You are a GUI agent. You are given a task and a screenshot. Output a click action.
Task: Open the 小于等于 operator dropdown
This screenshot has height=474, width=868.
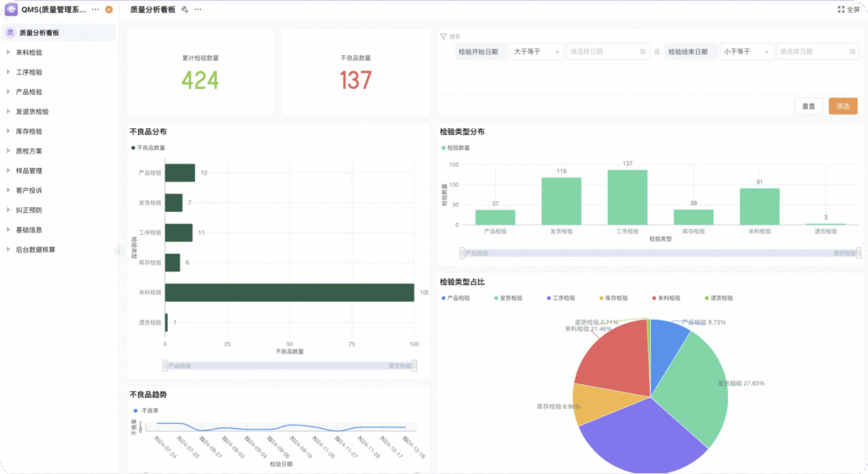pos(747,52)
